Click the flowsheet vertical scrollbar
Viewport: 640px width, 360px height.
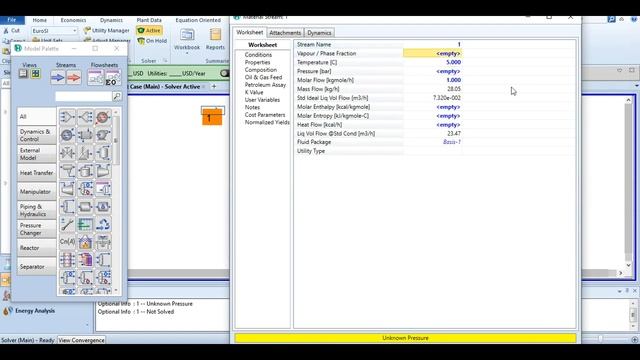629,182
